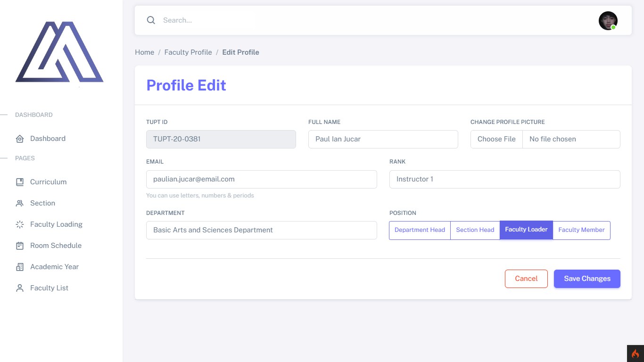
Task: Cancel the profile edit
Action: pyautogui.click(x=526, y=279)
